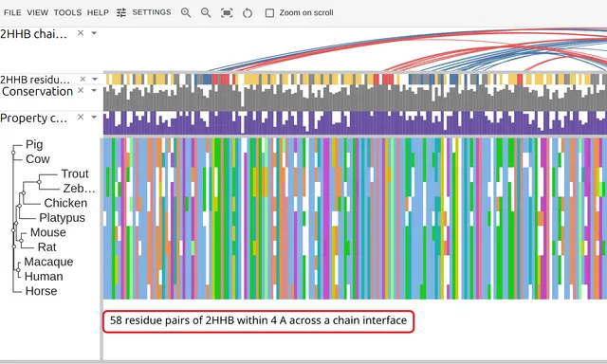Open the 2HHB chain track dropdown arrow
This screenshot has height=364, width=607.
[94, 33]
